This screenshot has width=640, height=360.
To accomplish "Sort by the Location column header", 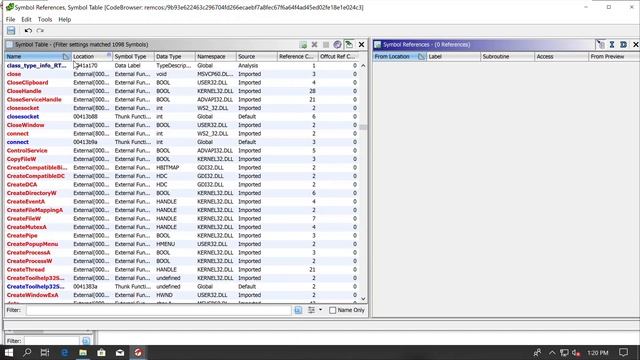I will [x=92, y=56].
